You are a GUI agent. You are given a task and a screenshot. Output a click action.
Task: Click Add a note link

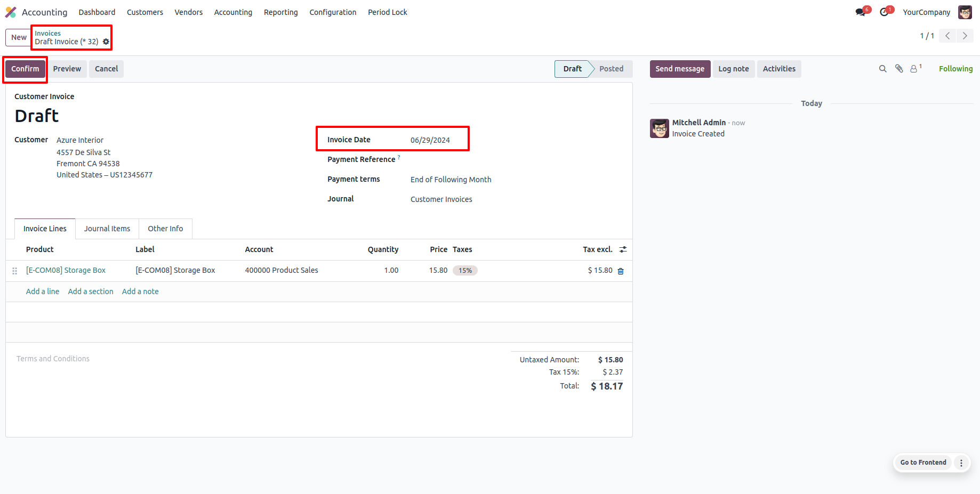pyautogui.click(x=140, y=291)
